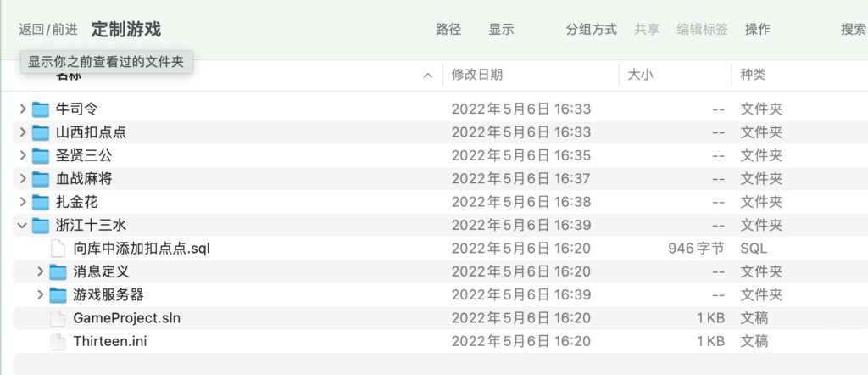Expand the 消息定义 subfolder arrow
The width and height of the screenshot is (868, 375).
click(40, 271)
